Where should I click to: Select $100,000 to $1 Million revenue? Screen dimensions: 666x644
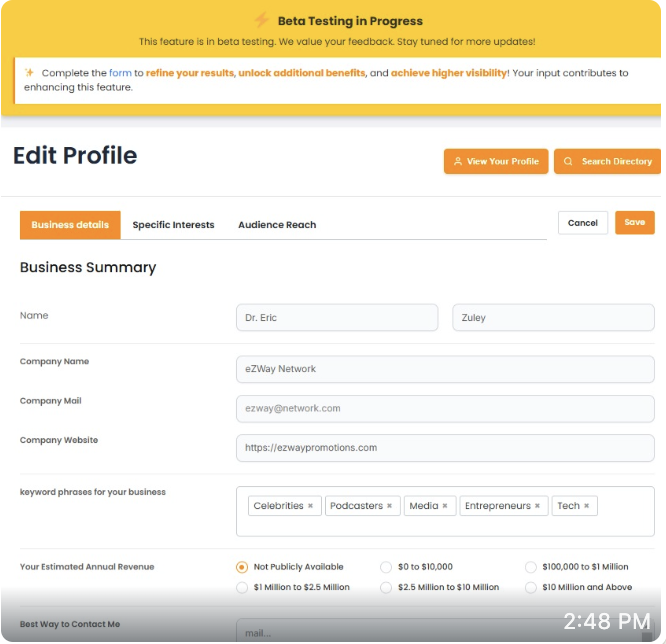531,567
